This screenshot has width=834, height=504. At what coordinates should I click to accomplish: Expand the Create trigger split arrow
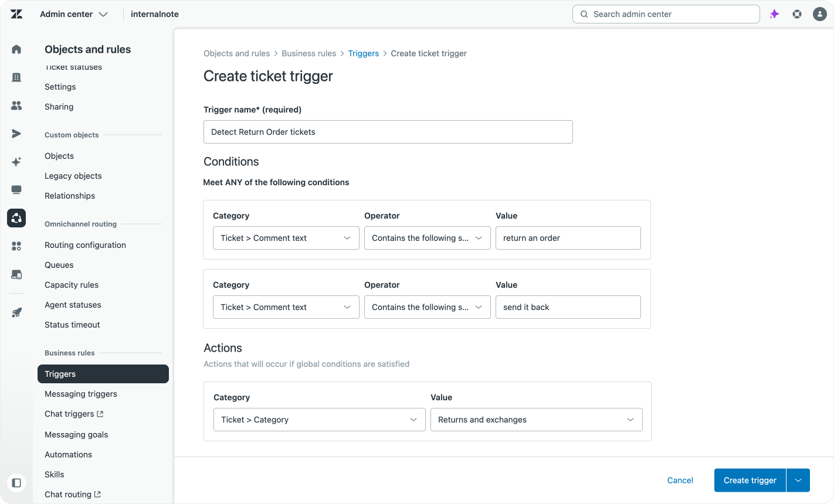coord(798,480)
